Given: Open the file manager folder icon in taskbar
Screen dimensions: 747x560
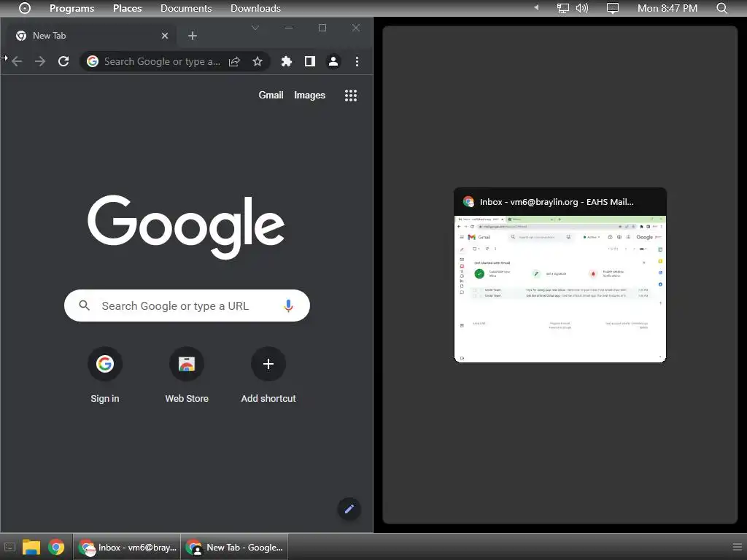Looking at the screenshot, I should (31, 548).
